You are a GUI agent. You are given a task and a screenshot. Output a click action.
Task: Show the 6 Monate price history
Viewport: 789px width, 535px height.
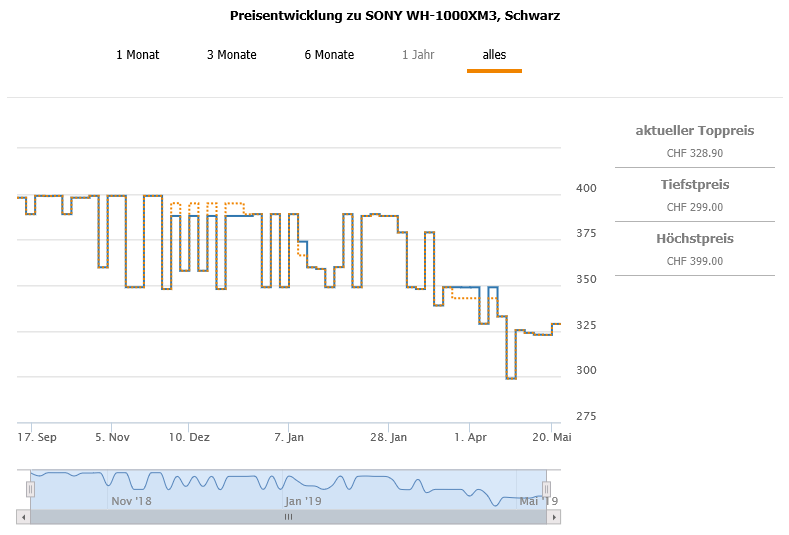[329, 55]
